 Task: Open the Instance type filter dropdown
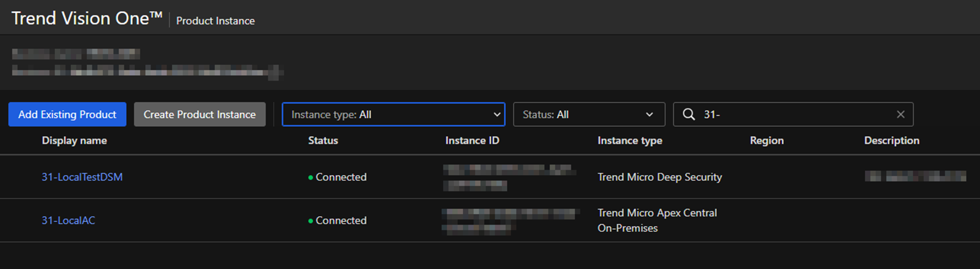tap(393, 115)
